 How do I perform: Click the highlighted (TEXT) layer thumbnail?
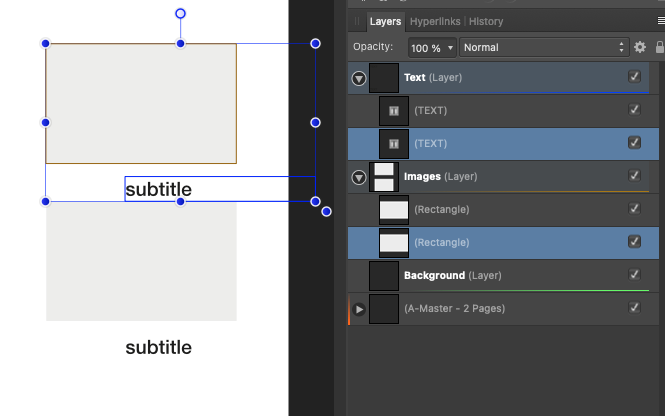394,144
